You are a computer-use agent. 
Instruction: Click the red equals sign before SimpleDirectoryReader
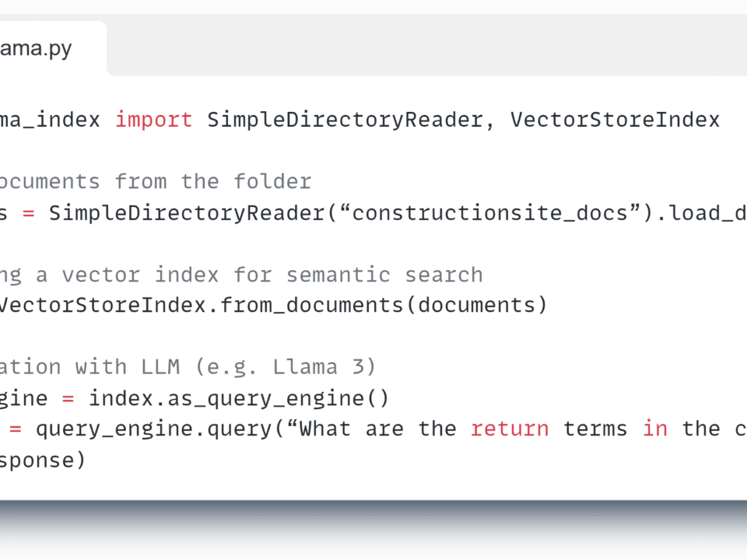click(x=29, y=213)
